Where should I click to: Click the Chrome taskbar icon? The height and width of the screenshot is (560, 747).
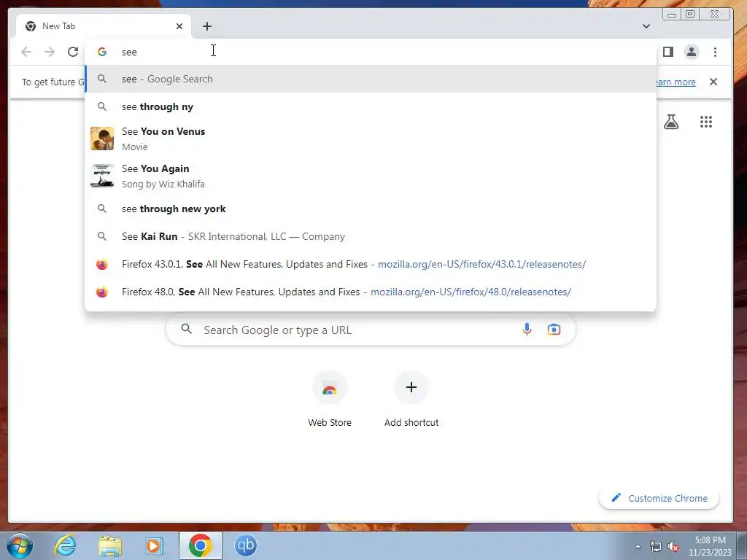(x=200, y=545)
